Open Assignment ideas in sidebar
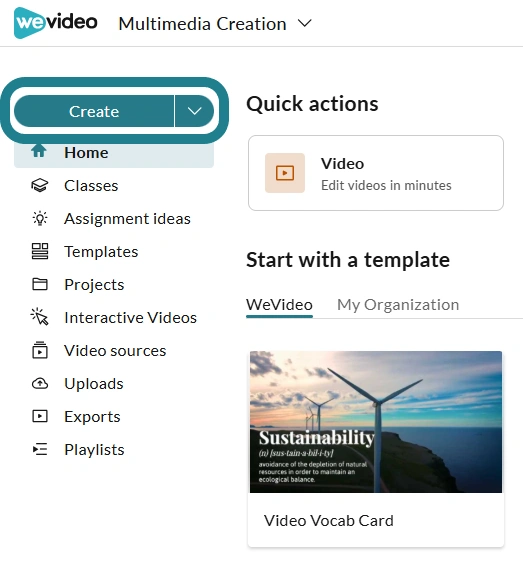This screenshot has width=523, height=561. pos(127,219)
